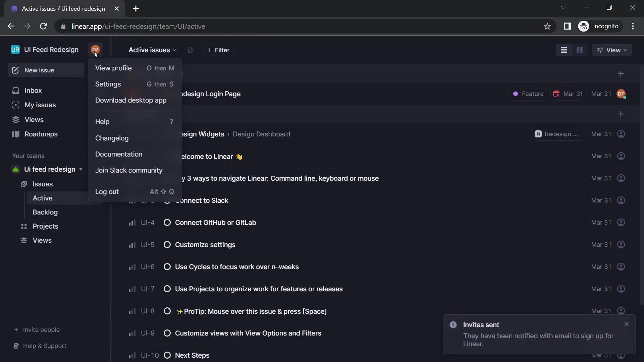
Task: Click View profile in user menu
Action: [113, 68]
